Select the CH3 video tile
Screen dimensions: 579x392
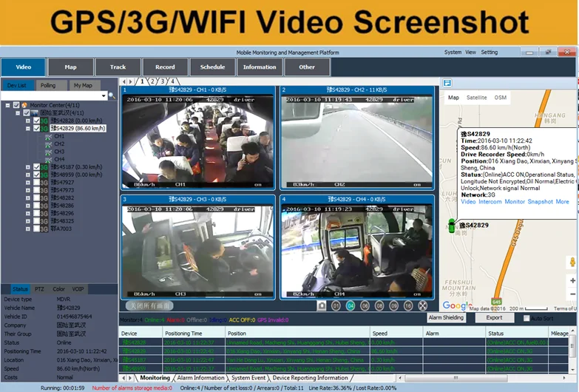pos(197,246)
